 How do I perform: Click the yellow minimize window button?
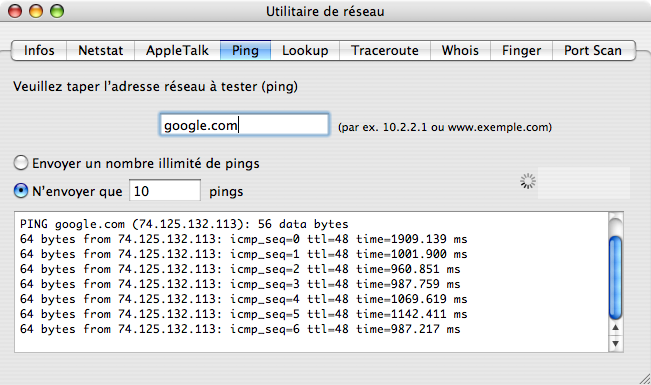pyautogui.click(x=36, y=11)
